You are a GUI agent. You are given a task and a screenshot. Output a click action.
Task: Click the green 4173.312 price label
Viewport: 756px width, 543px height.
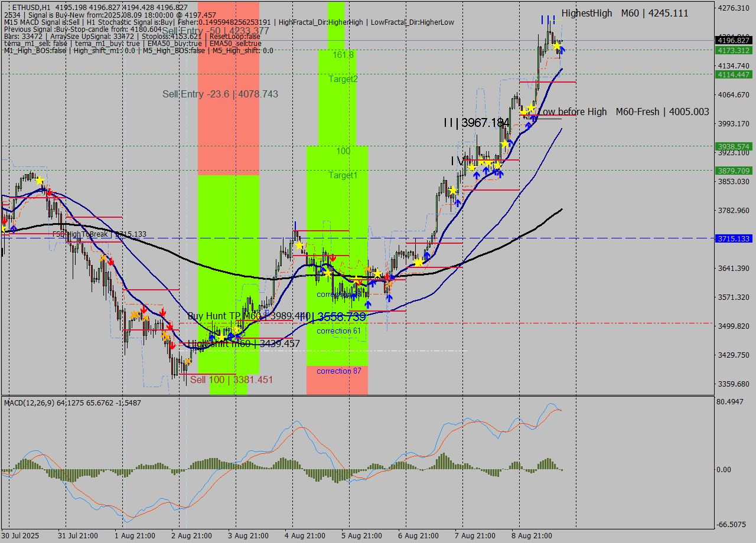point(732,51)
